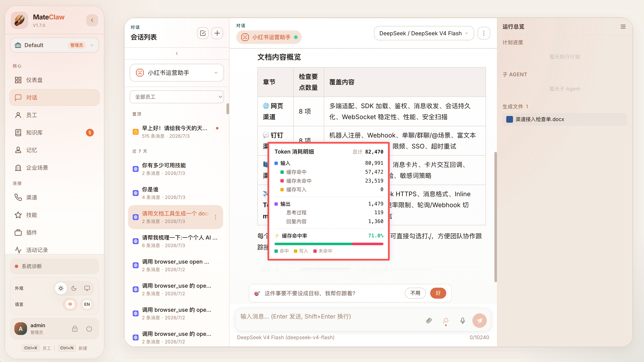Viewport: 644px width, 362px height.
Task: Collapse the conversation list chevron
Action: [177, 53]
